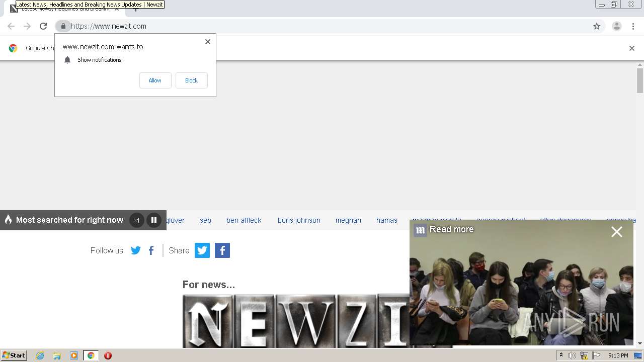The height and width of the screenshot is (362, 644).
Task: Click the page vertical scrollbar thumb
Action: pos(640,80)
